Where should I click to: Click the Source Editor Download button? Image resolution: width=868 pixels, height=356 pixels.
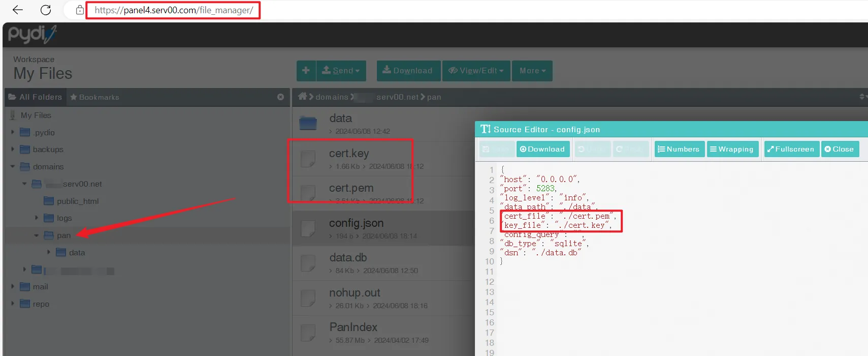pos(543,149)
